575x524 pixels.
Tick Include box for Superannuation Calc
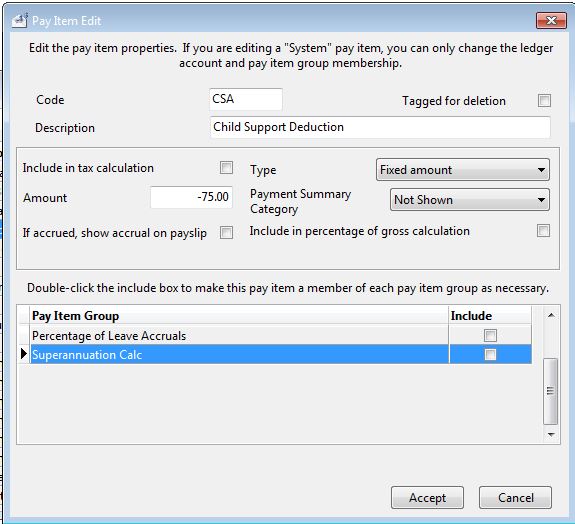(490, 355)
